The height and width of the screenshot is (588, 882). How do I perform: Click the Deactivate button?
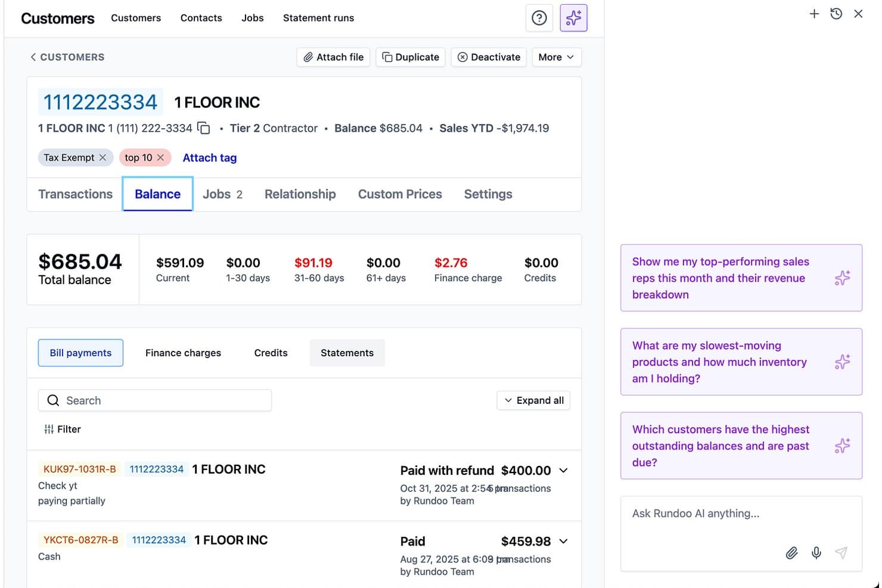click(x=489, y=57)
